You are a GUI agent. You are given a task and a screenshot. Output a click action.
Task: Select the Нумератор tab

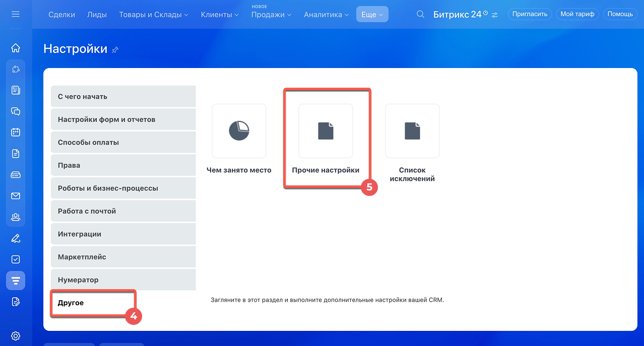[123, 280]
